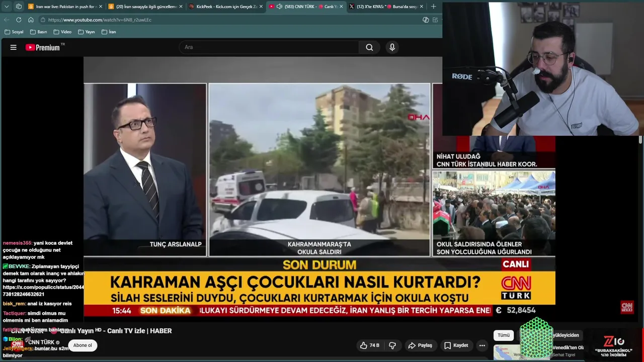This screenshot has width=644, height=362.
Task: Open the Basın bookmarks folder
Action: click(38, 32)
